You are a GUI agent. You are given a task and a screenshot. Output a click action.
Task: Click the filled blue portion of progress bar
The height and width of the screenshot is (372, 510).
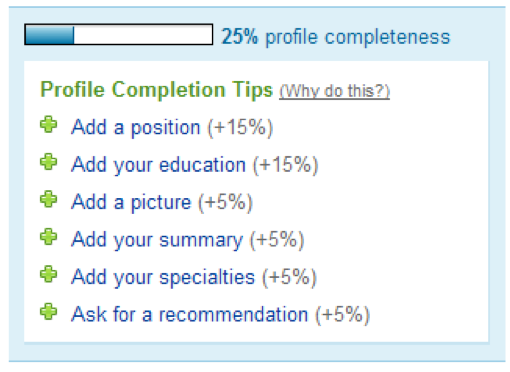pyautogui.click(x=50, y=35)
